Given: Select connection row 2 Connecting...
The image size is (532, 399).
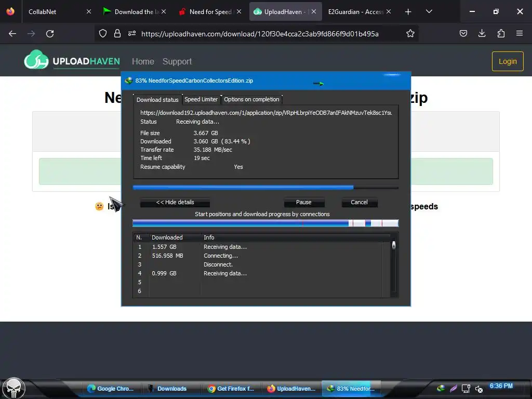Looking at the screenshot, I should [261, 256].
